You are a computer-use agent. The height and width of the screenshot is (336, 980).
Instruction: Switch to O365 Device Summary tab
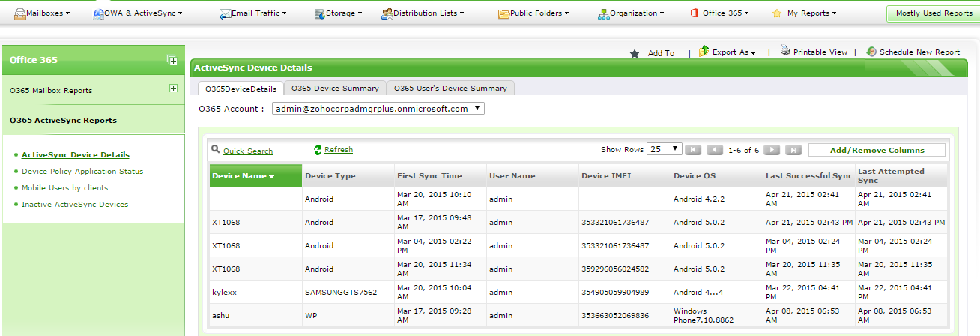(336, 88)
